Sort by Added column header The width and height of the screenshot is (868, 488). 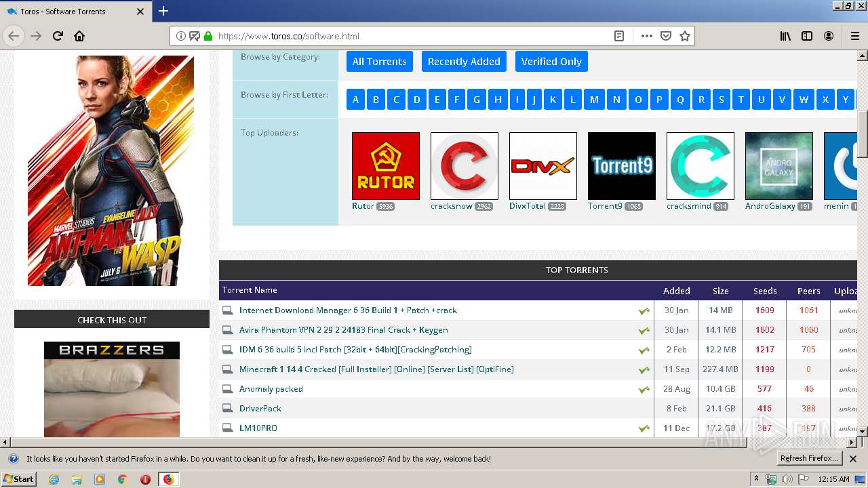[676, 291]
